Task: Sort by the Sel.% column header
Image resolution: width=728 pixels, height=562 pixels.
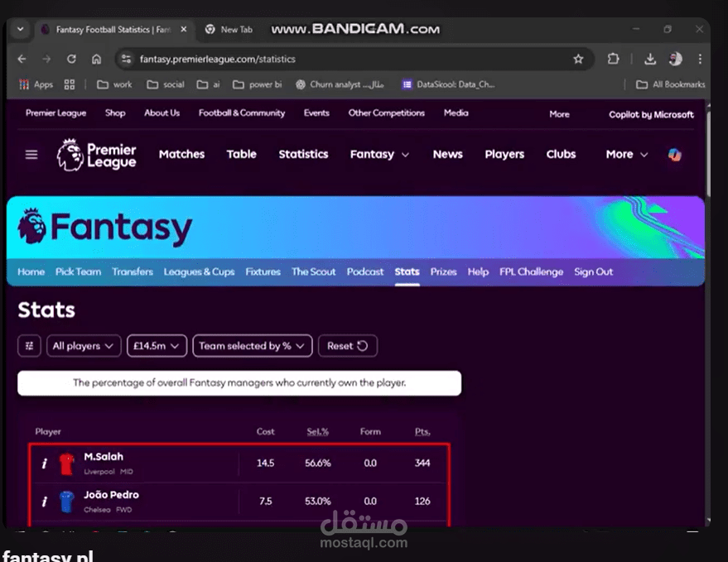Action: (317, 431)
